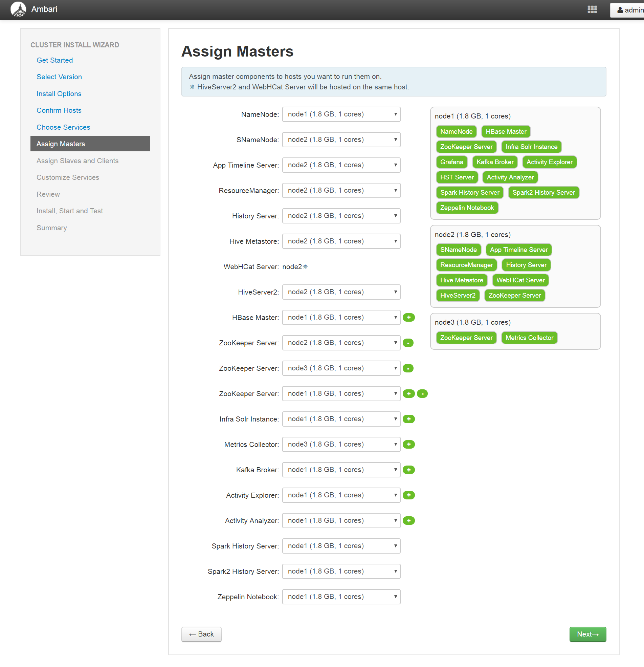Open Activity Analyzer host dropdown
Screen dimensions: 644x667
(341, 521)
